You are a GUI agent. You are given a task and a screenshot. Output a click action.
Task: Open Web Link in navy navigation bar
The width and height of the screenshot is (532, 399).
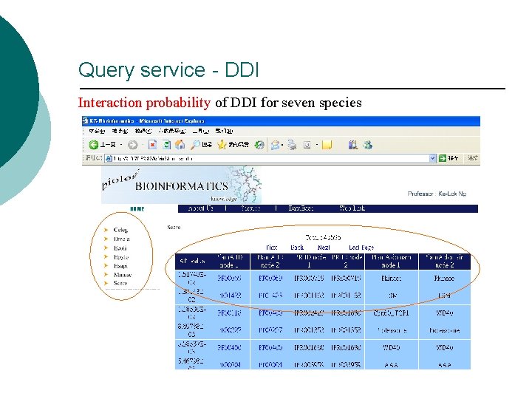[x=352, y=208]
